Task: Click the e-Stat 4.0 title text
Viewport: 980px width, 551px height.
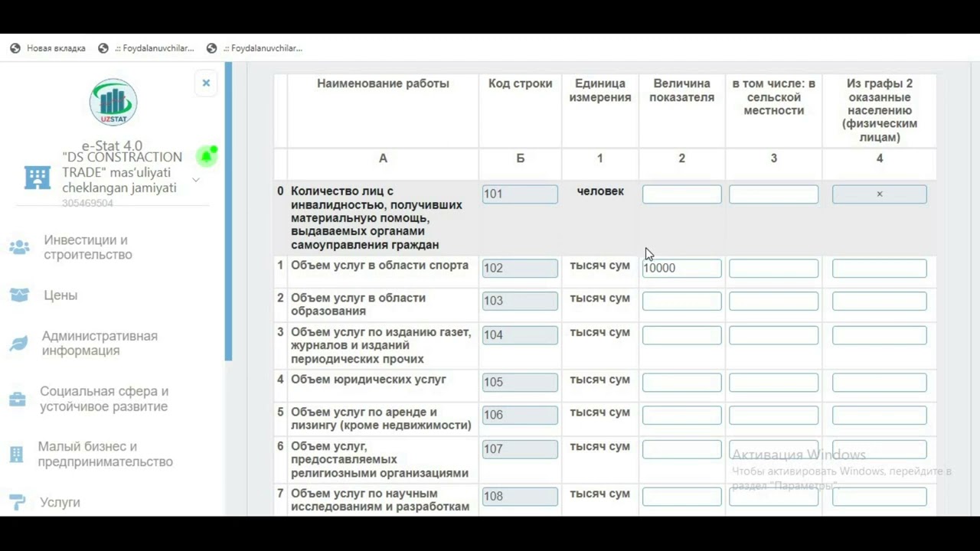Action: coord(113,146)
